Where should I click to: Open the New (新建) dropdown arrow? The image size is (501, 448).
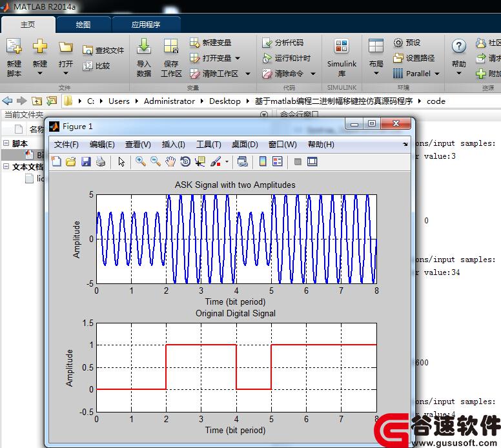tap(40, 74)
